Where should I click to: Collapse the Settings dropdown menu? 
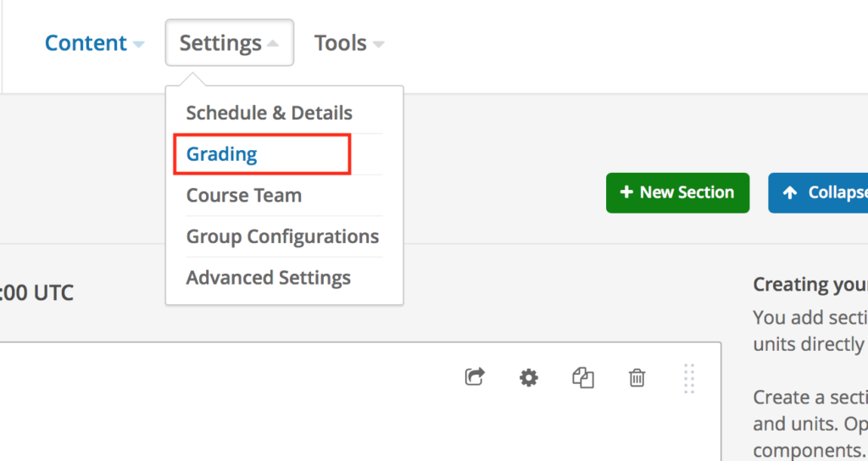(x=229, y=42)
